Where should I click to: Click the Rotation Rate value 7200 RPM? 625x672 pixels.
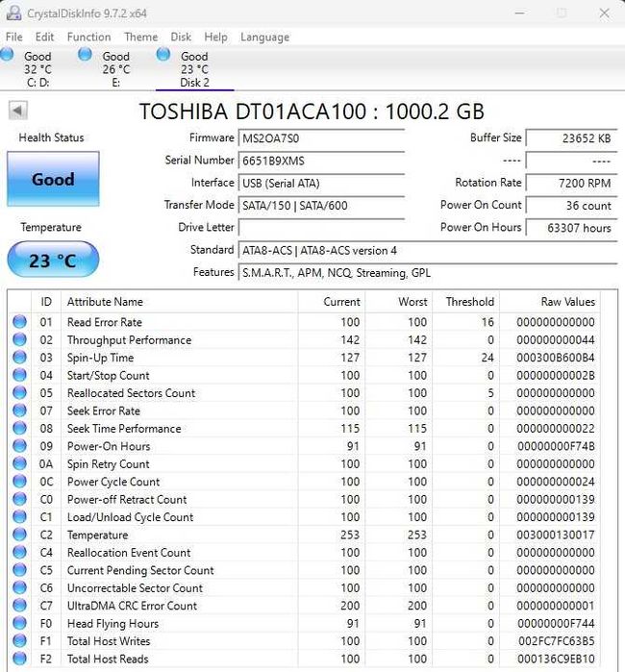571,183
